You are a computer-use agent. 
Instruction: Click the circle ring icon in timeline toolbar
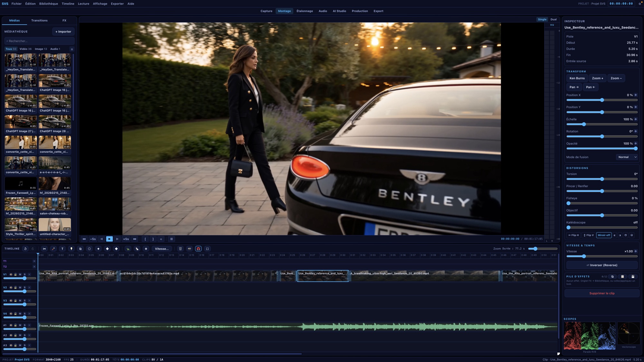tap(90, 249)
